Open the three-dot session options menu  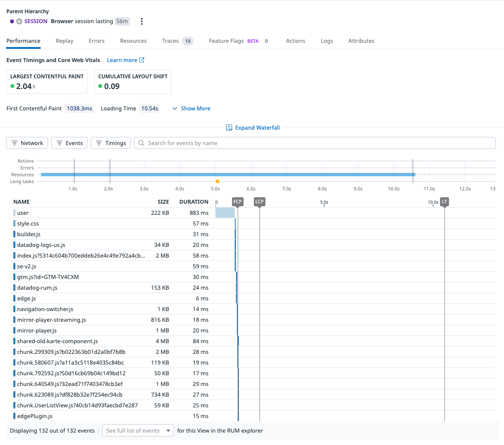pyautogui.click(x=142, y=21)
